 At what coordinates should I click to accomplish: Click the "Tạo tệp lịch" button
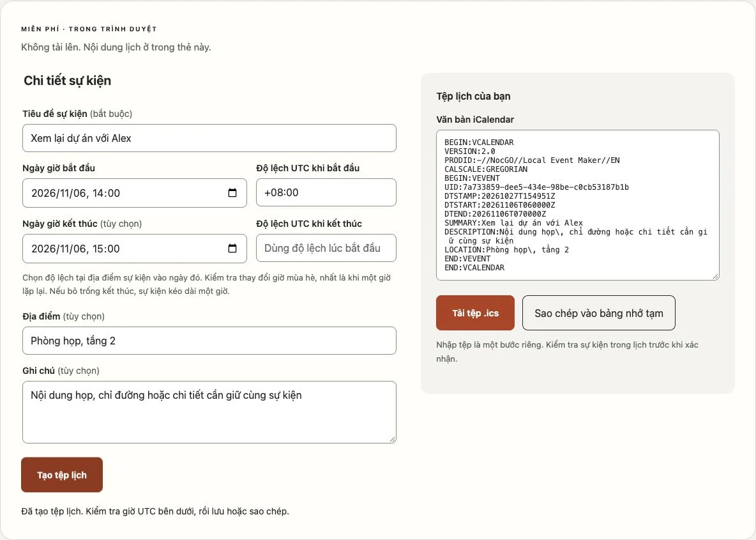click(62, 475)
